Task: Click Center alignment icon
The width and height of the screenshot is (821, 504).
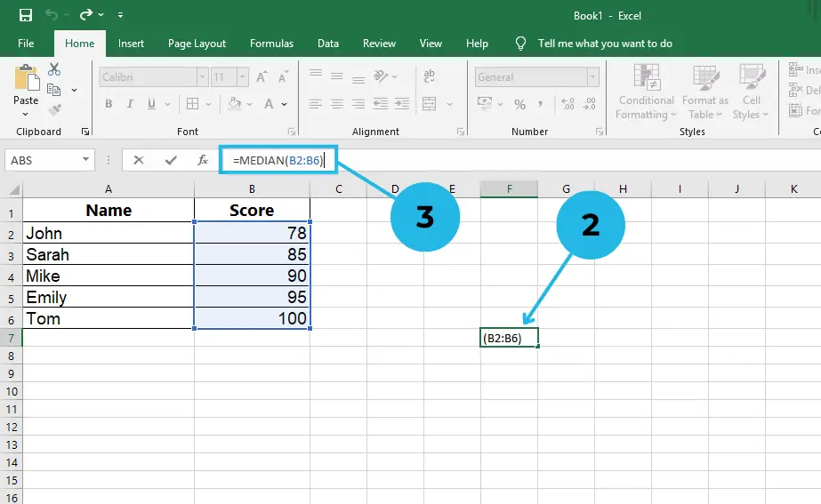Action: (x=337, y=104)
